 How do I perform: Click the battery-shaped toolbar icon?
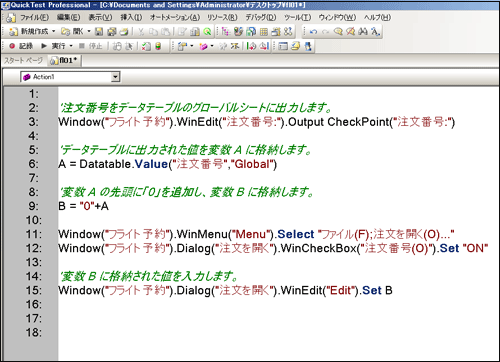(158, 46)
